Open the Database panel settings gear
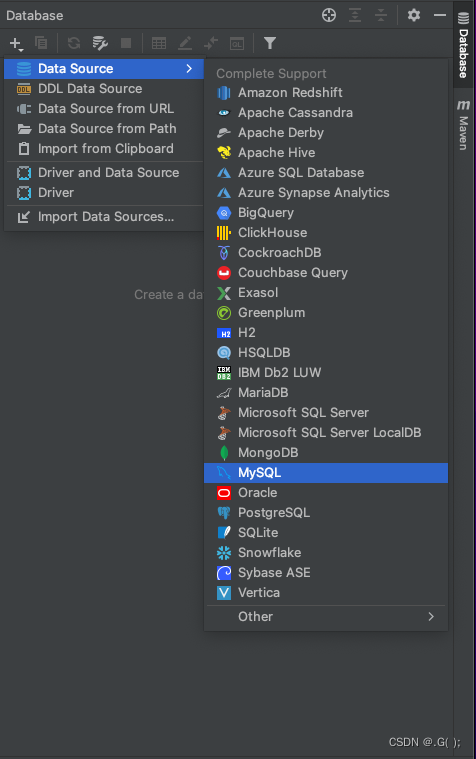 [x=414, y=15]
